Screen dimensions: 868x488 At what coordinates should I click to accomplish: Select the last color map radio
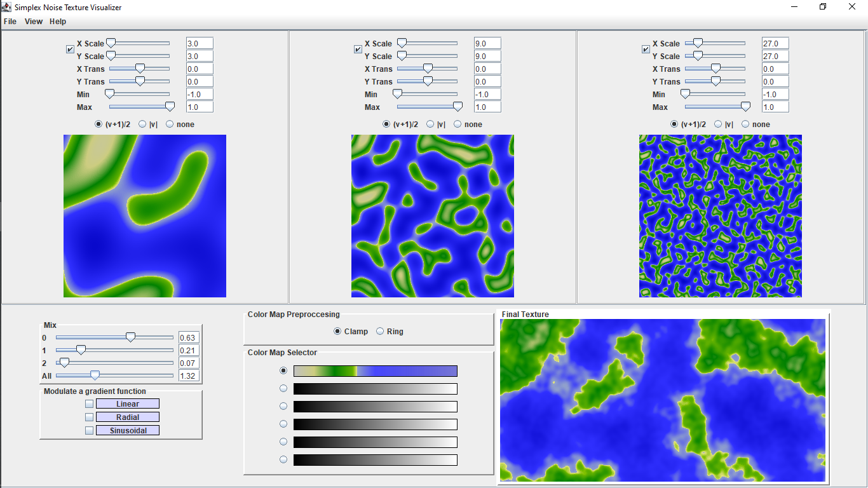(283, 460)
